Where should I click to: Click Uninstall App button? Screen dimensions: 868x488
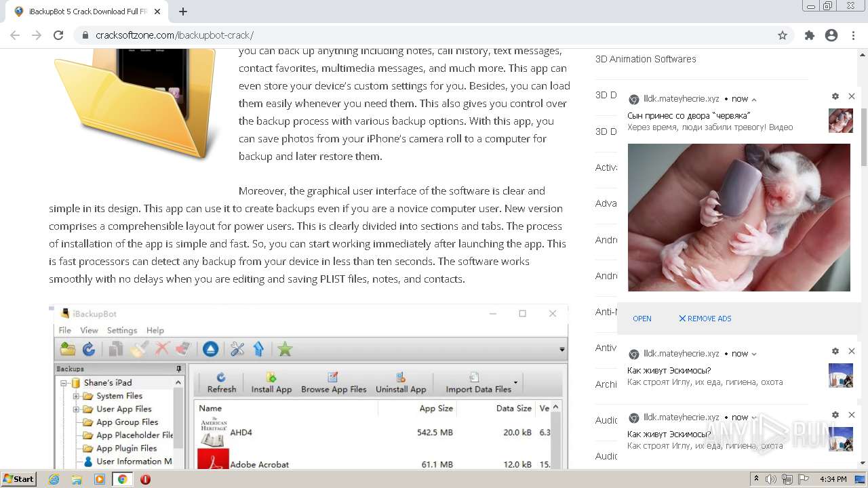click(401, 383)
